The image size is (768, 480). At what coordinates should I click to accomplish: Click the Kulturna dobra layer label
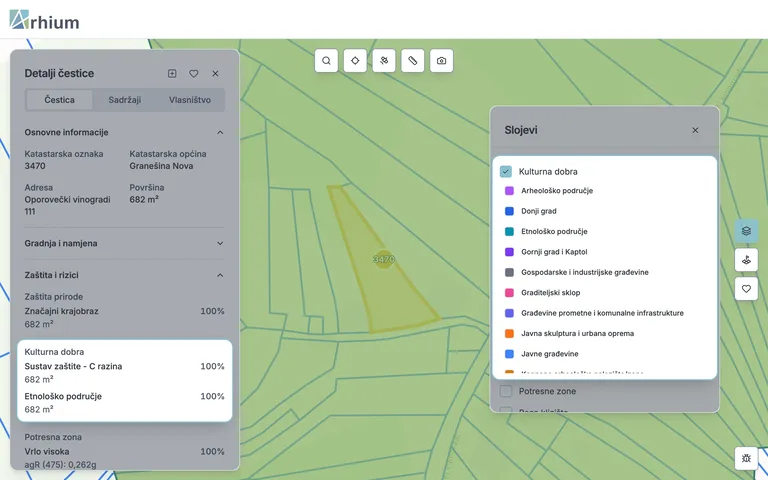click(x=548, y=171)
